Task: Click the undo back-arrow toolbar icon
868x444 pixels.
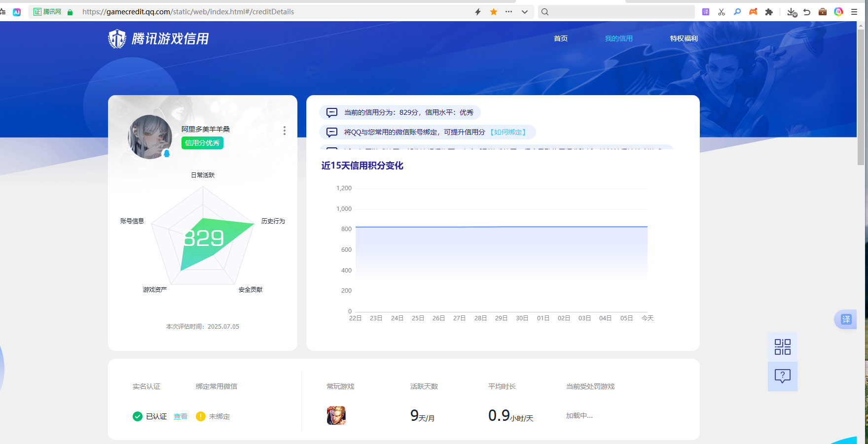Action: point(807,12)
